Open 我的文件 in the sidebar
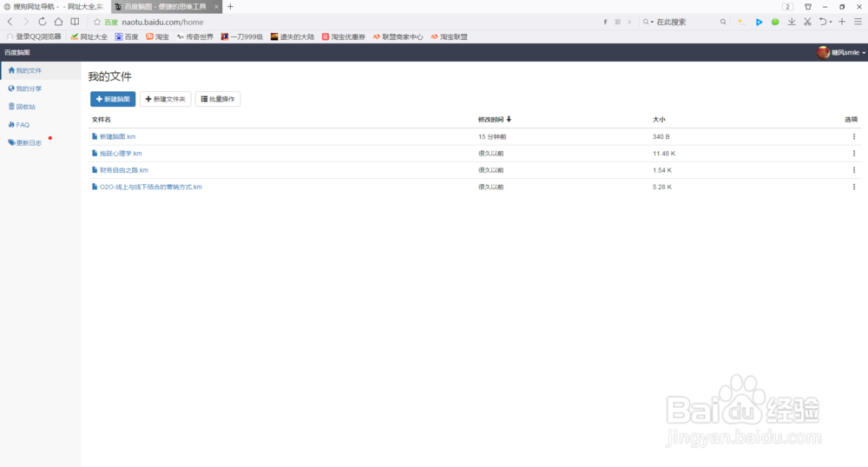 41,71
